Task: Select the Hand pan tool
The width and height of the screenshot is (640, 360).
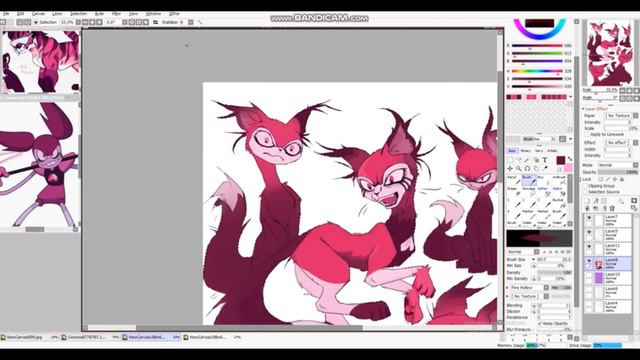Action: pos(536,169)
